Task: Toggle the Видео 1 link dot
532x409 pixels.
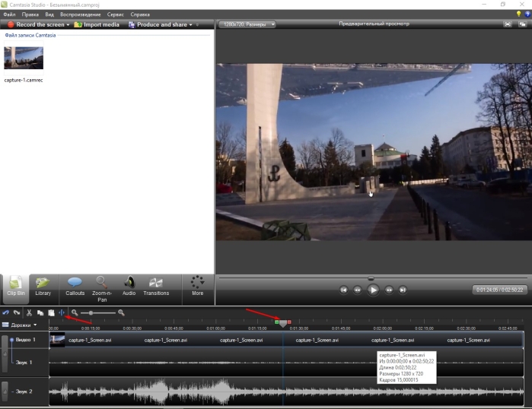Action: [12, 340]
